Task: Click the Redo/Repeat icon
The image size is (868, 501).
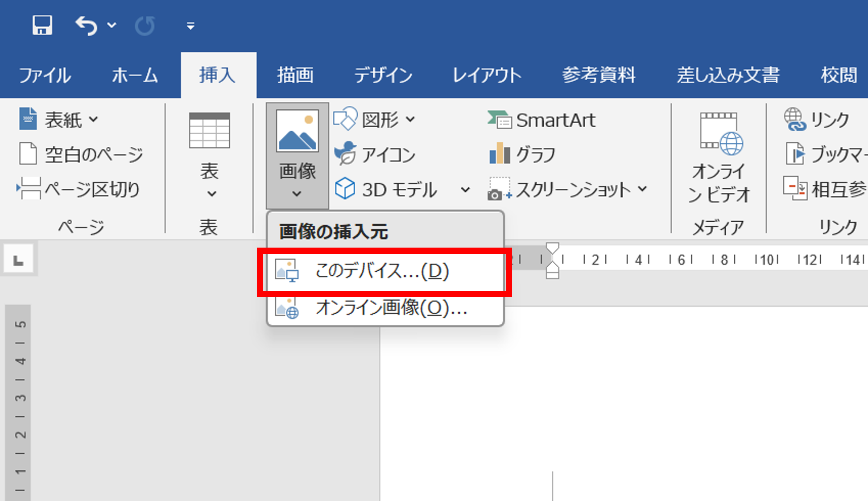Action: (145, 25)
